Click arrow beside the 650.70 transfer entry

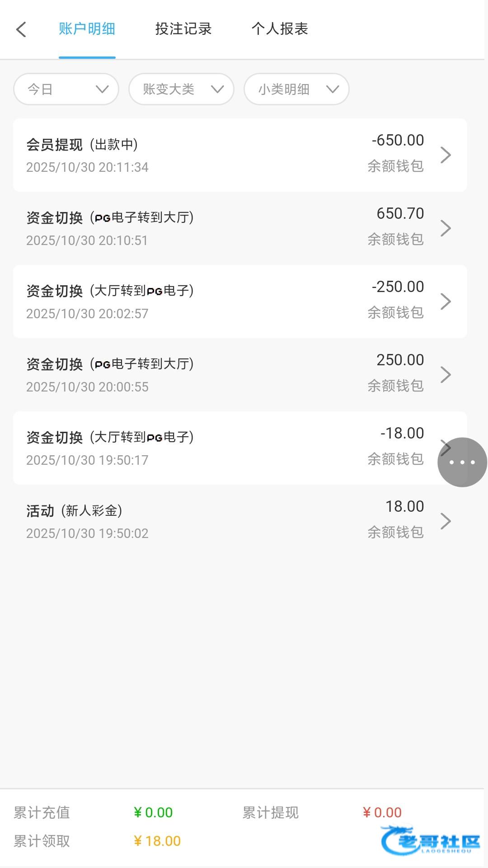[446, 228]
